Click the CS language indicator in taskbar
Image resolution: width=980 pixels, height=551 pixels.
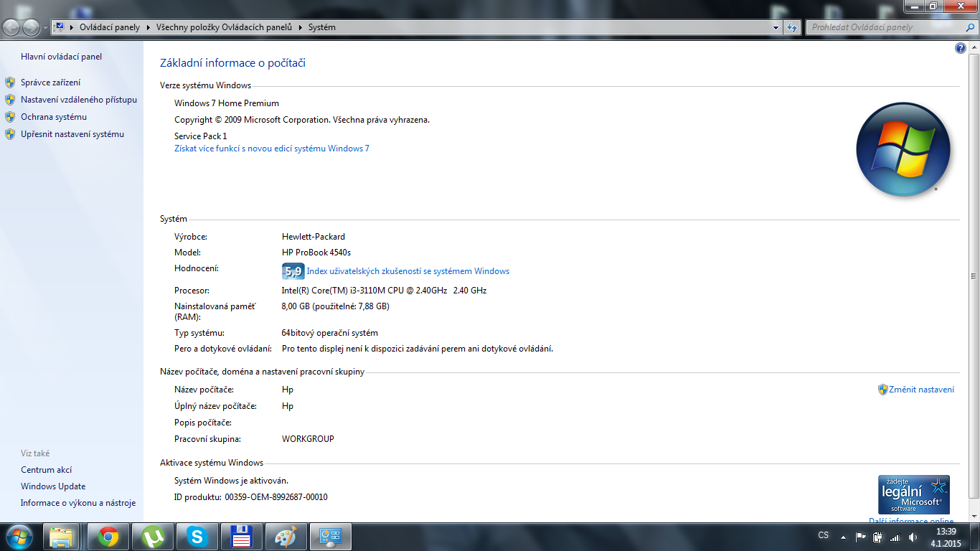tap(824, 535)
